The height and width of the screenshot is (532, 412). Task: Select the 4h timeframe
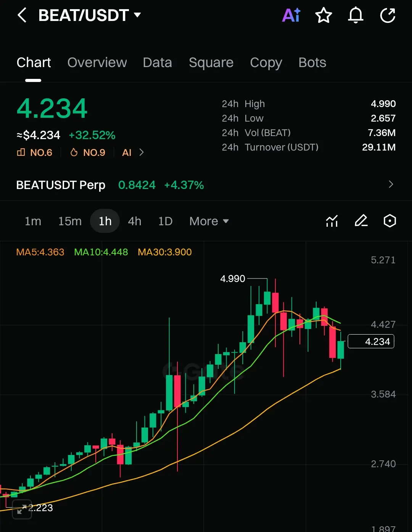(134, 221)
